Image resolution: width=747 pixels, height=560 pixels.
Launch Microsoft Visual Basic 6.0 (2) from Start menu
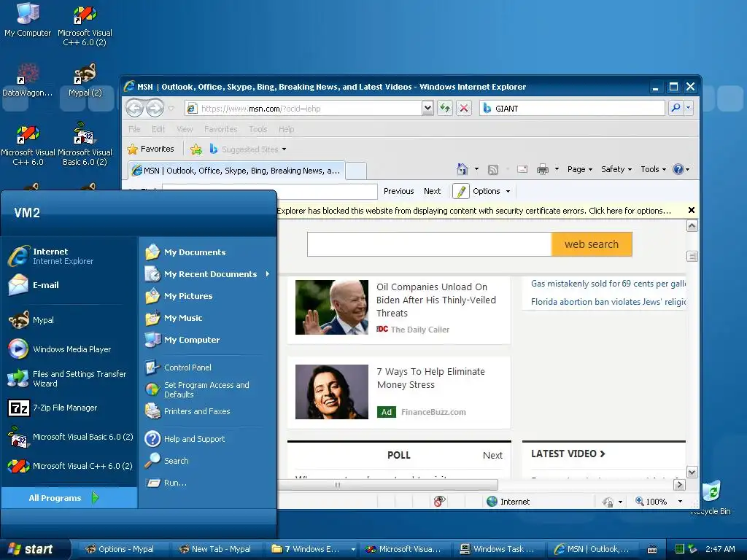(x=69, y=437)
